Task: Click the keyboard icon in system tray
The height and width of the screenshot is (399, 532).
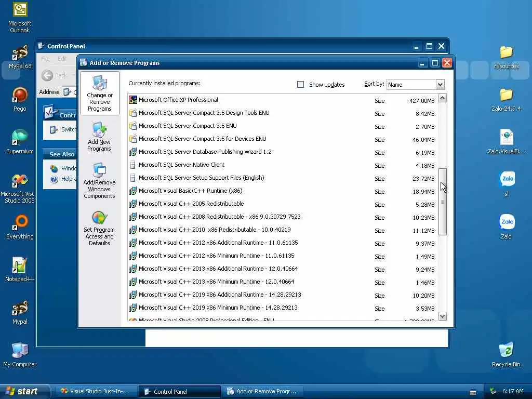Action: coord(473,392)
